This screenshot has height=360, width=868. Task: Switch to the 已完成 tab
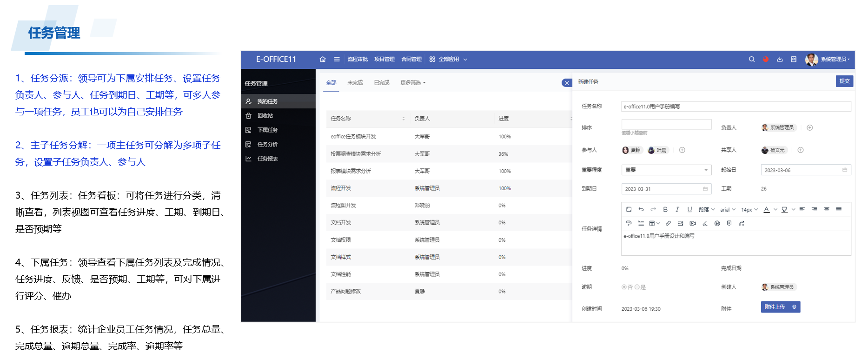(381, 83)
